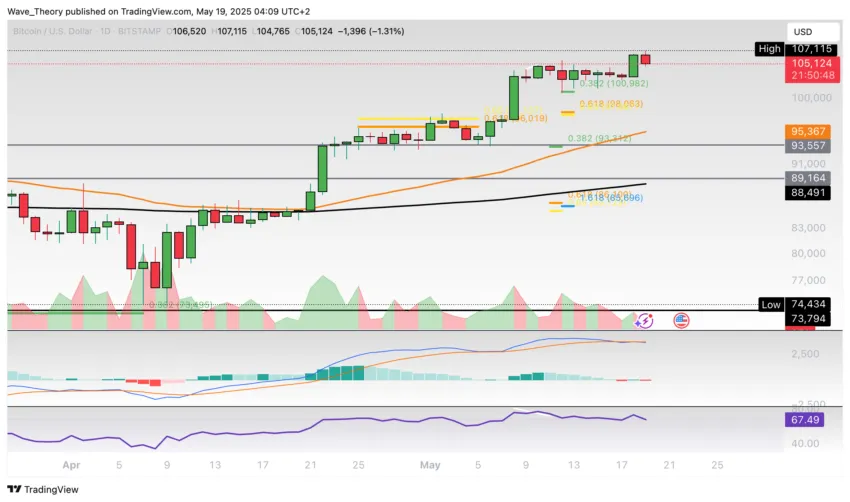Click the gray 89,164 horizontal line label
Image resolution: width=850 pixels, height=502 pixels.
[808, 178]
